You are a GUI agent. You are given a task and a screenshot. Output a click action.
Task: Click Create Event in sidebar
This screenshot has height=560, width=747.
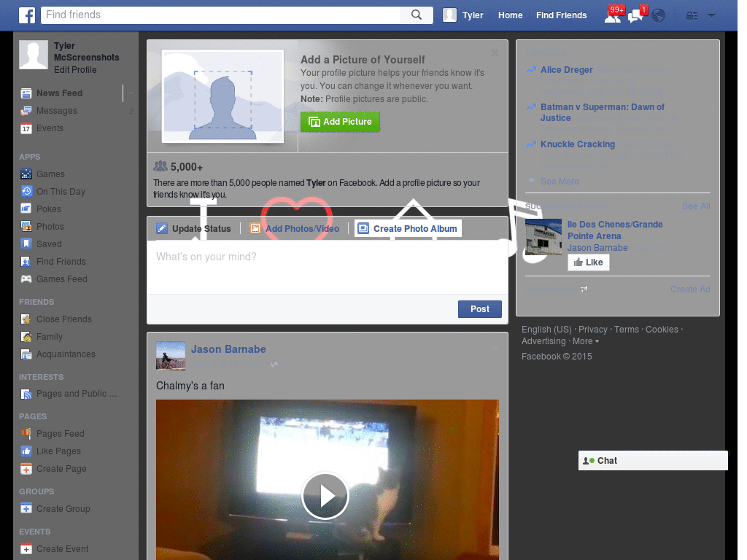click(63, 548)
